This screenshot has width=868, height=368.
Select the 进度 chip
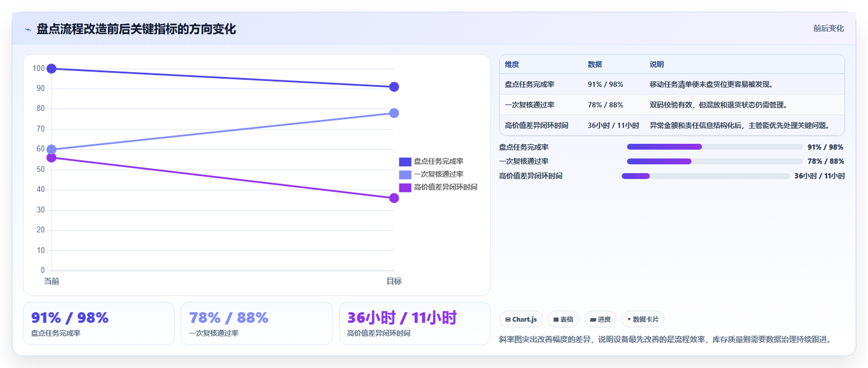pyautogui.click(x=600, y=319)
